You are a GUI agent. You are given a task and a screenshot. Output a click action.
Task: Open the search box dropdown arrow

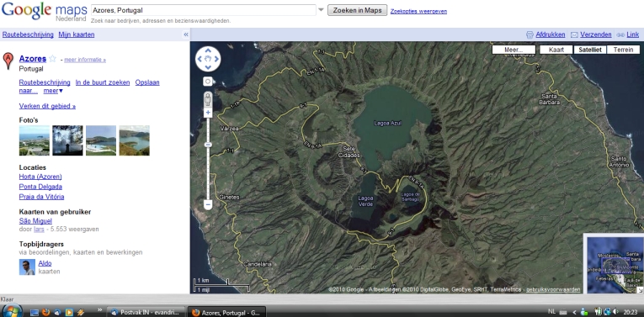click(x=321, y=10)
